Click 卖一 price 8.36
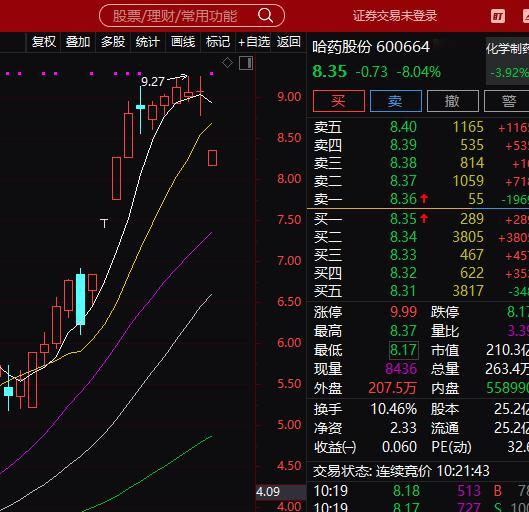 coord(403,199)
